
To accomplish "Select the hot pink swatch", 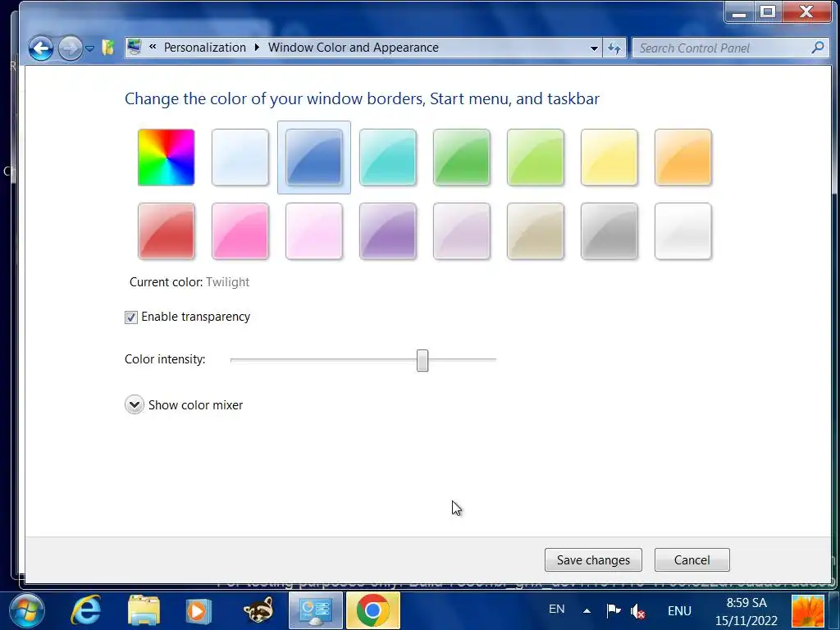I will point(240,231).
